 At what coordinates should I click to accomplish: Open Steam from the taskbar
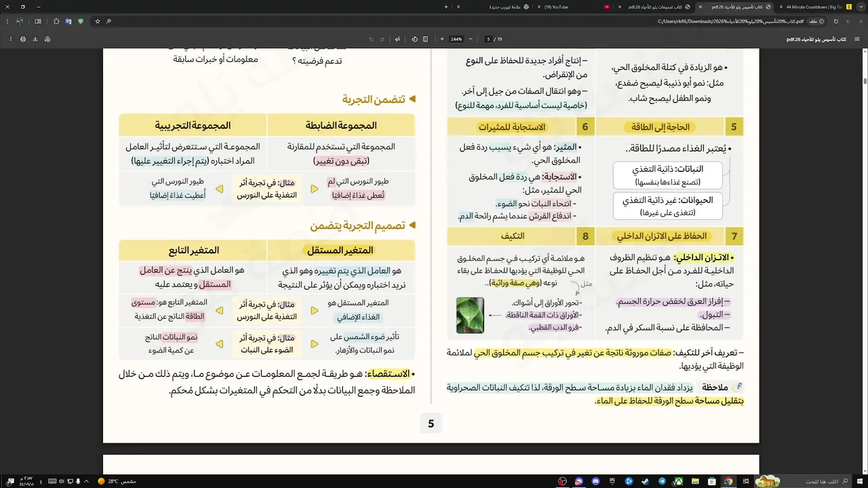point(645,481)
